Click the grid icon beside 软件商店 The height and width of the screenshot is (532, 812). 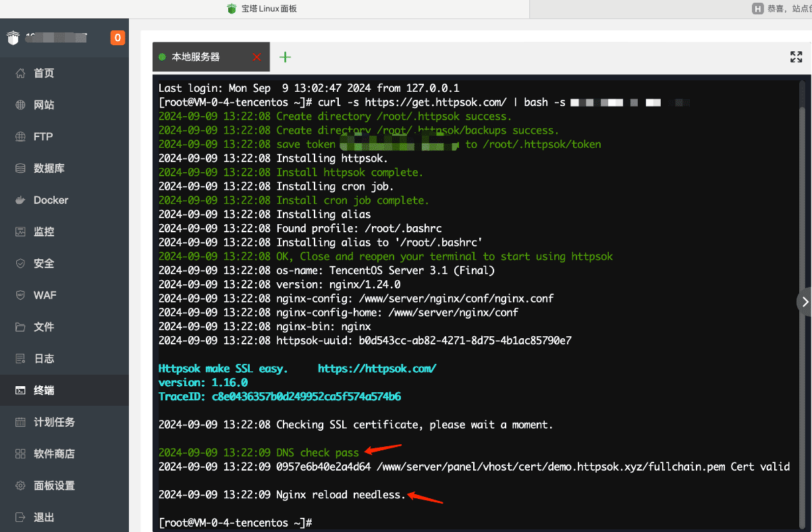[x=20, y=454]
